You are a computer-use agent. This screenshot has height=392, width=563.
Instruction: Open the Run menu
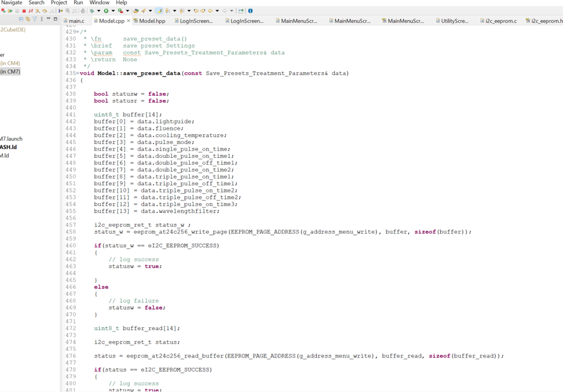[x=78, y=3]
